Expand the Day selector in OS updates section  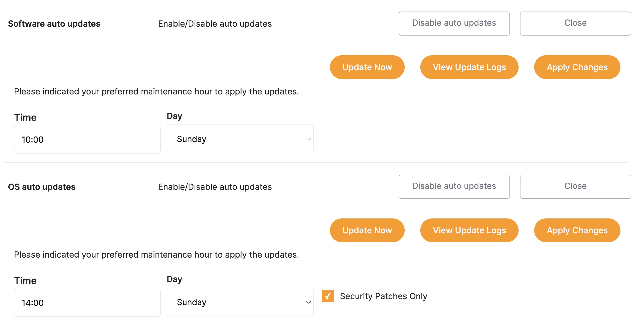(x=240, y=302)
